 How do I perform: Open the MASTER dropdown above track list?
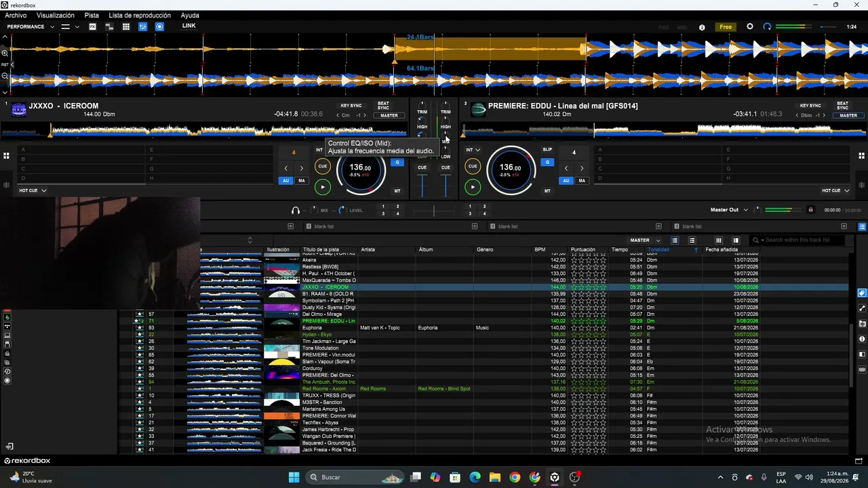click(645, 240)
